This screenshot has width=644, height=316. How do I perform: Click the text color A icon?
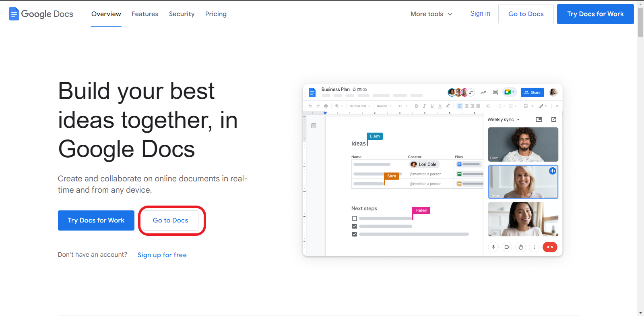click(x=440, y=106)
